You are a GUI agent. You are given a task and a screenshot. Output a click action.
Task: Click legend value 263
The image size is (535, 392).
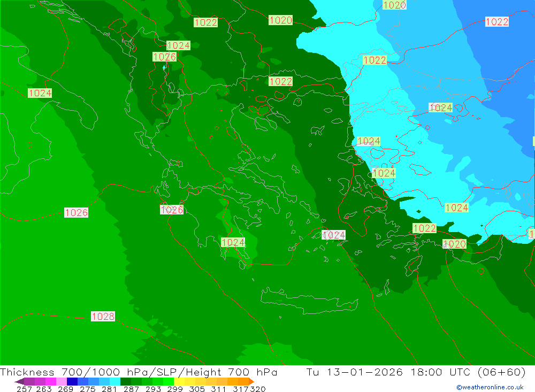(x=44, y=389)
